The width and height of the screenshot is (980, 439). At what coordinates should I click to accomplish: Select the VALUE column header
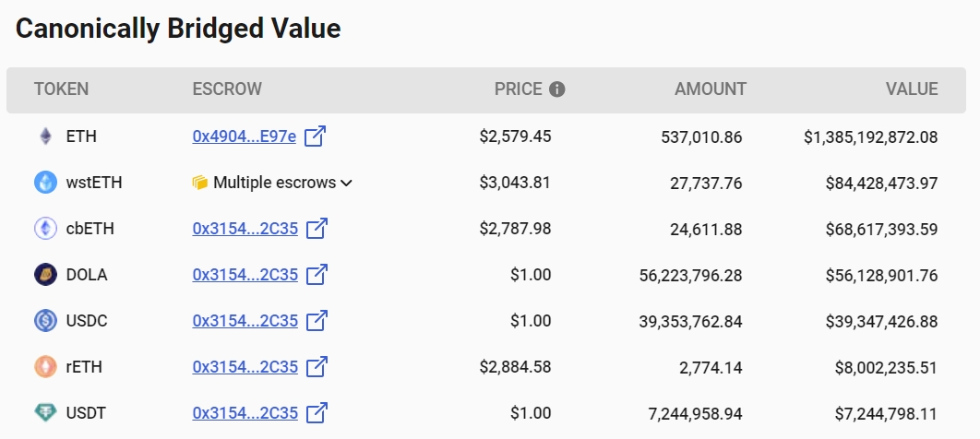912,89
